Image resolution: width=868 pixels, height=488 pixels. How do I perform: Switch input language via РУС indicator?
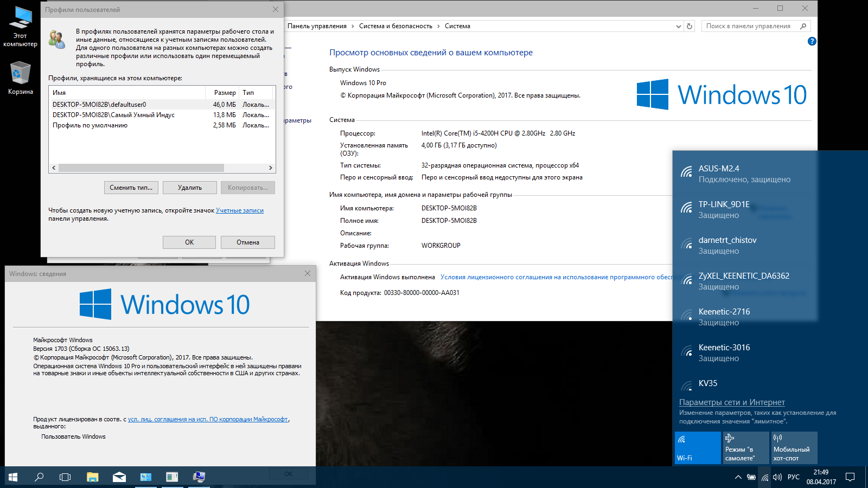(794, 477)
